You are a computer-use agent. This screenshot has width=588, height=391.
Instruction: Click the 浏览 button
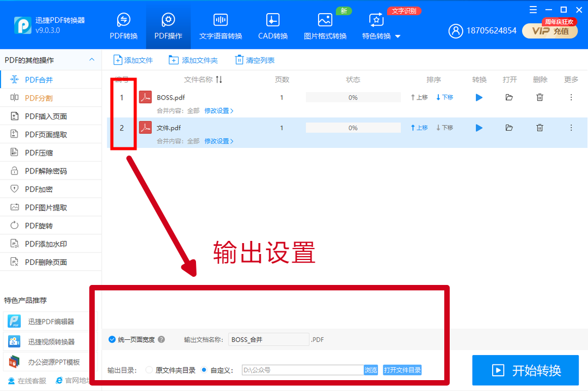pyautogui.click(x=371, y=370)
